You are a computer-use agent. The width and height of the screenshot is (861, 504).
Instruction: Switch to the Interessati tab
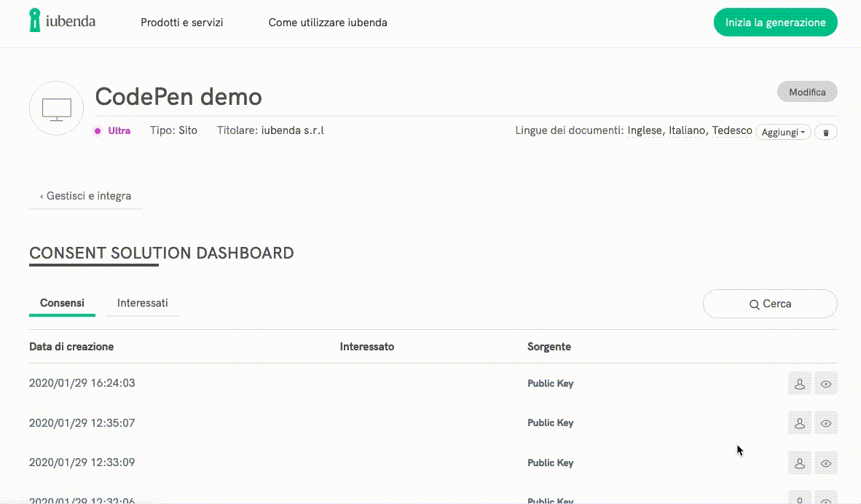click(x=143, y=303)
